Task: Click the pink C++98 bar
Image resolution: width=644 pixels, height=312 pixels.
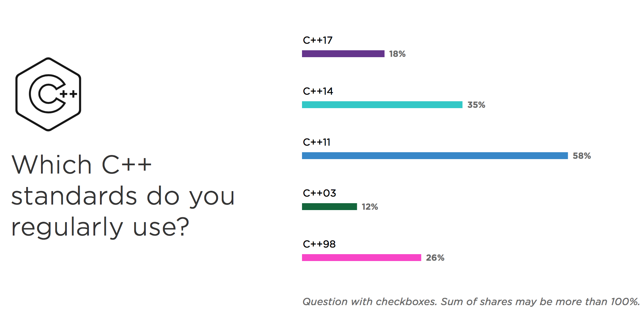Action: [361, 258]
